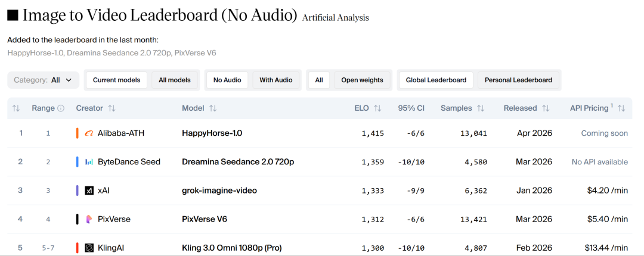Toggle the Open weights filter

tap(362, 80)
